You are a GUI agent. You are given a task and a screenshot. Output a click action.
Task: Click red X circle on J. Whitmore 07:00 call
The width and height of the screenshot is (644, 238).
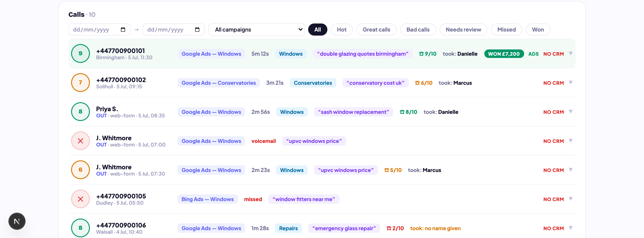[80, 141]
